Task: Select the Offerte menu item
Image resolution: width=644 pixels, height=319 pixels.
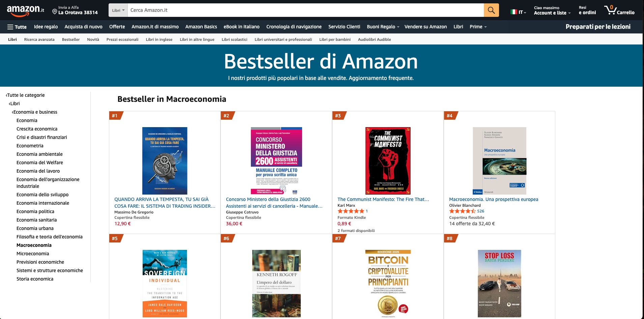Action: click(117, 27)
